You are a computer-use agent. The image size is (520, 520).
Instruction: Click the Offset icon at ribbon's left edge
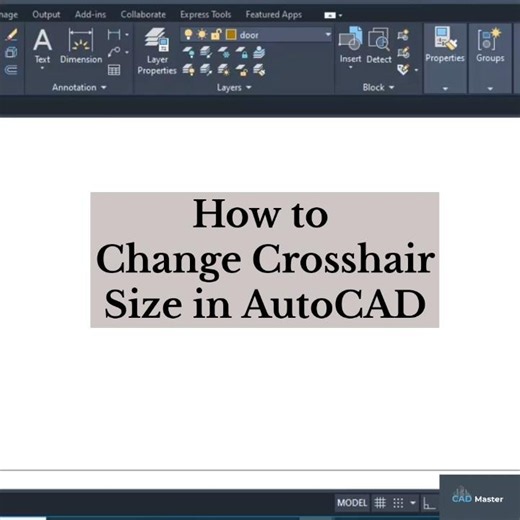click(x=11, y=70)
